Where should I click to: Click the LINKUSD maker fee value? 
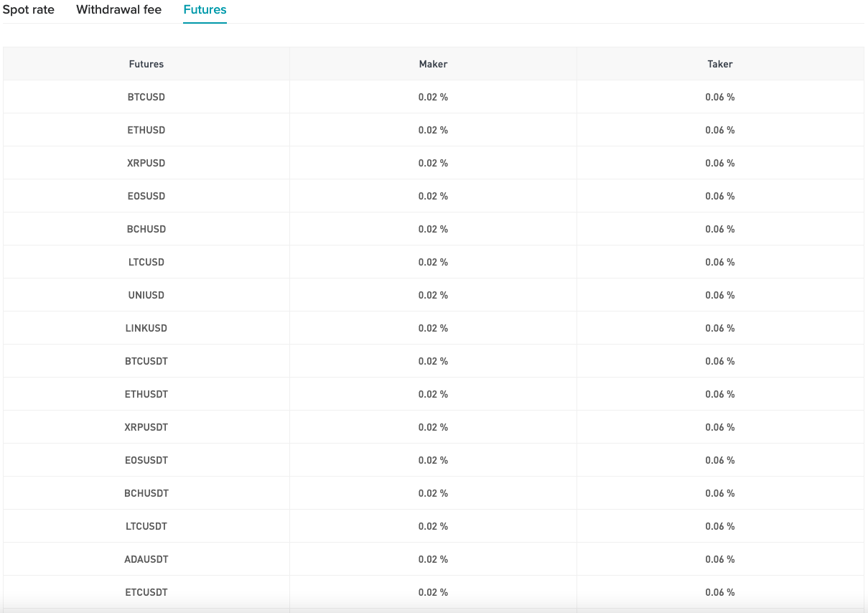pyautogui.click(x=433, y=328)
